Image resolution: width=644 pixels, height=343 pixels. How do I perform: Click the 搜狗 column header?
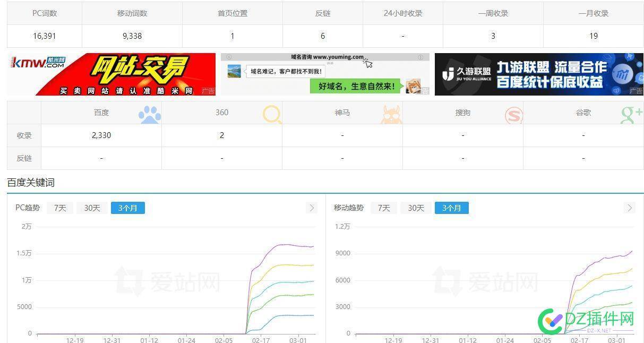click(463, 113)
